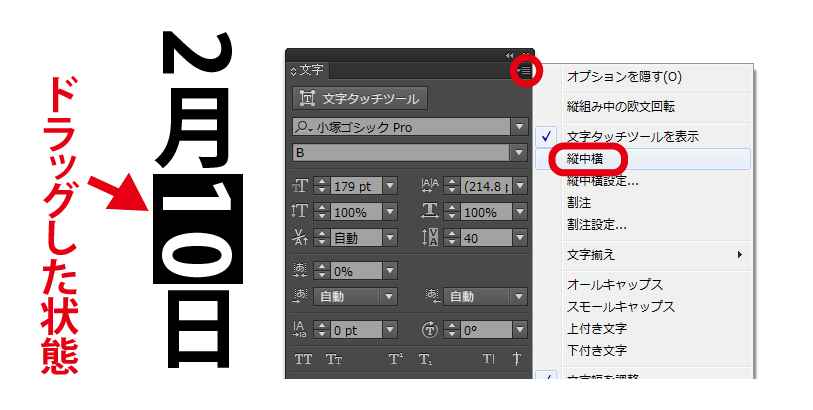Open the kerning 自動 dropdown
Viewport: 813px width, 410px height.
390,237
